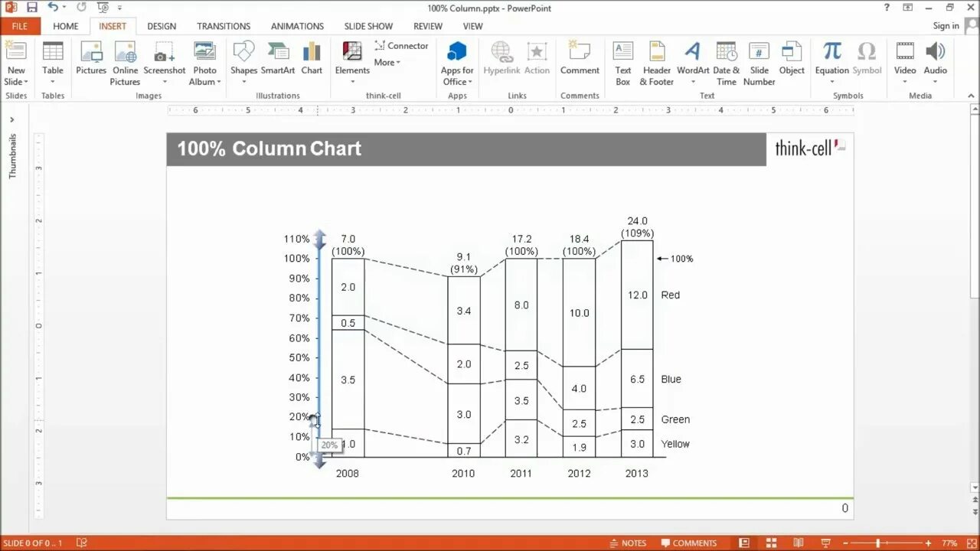The width and height of the screenshot is (980, 551).
Task: Click the slide title 100% Column Chart
Action: [x=269, y=148]
